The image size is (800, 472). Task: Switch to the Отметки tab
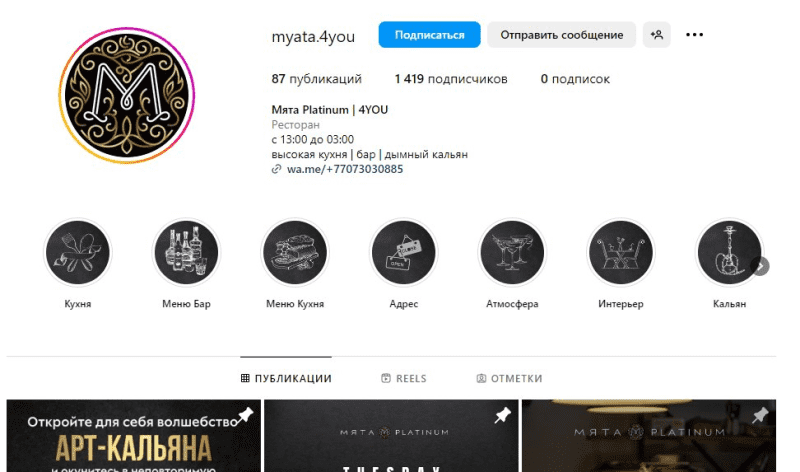click(509, 378)
